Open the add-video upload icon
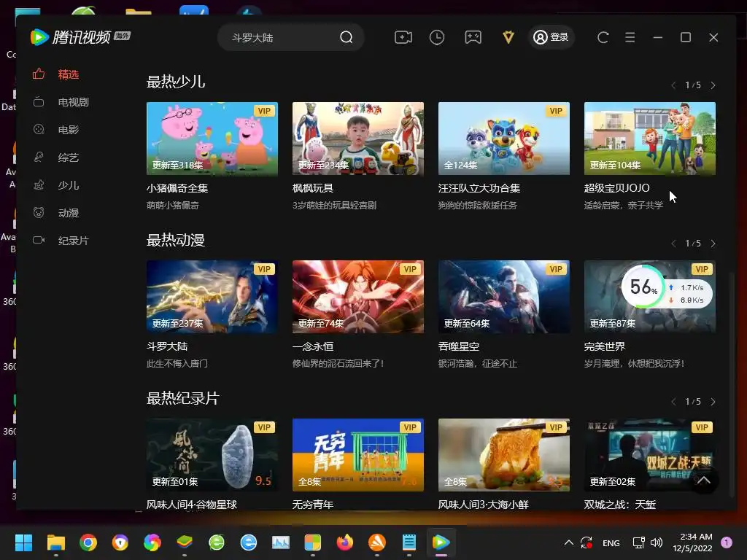 [x=403, y=37]
